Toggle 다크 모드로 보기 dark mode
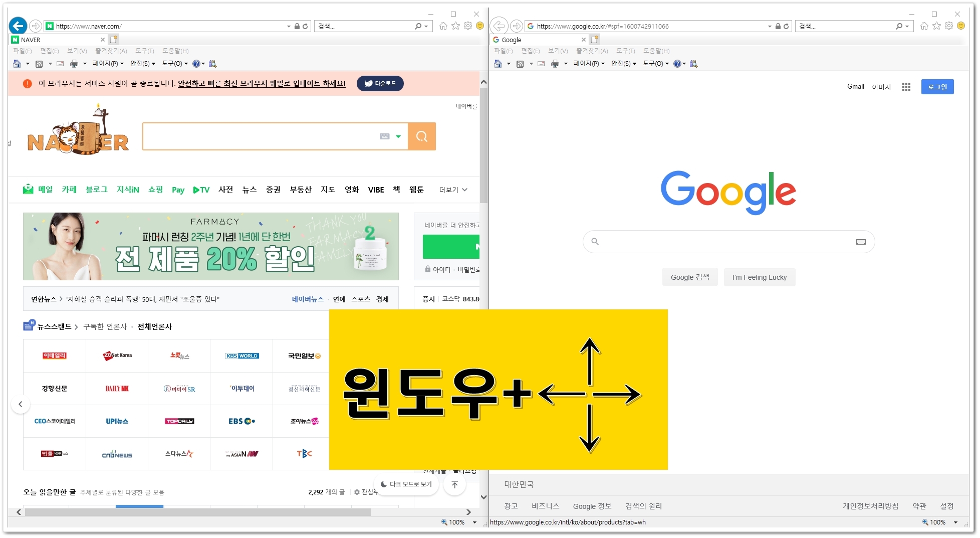The image size is (980, 538). tap(406, 484)
